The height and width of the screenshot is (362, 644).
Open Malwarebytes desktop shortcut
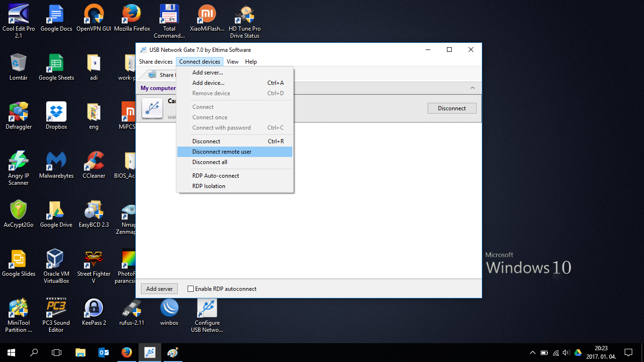pyautogui.click(x=56, y=161)
